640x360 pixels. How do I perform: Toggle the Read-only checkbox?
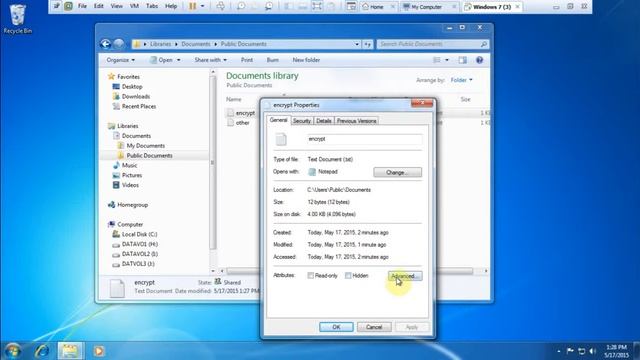311,276
